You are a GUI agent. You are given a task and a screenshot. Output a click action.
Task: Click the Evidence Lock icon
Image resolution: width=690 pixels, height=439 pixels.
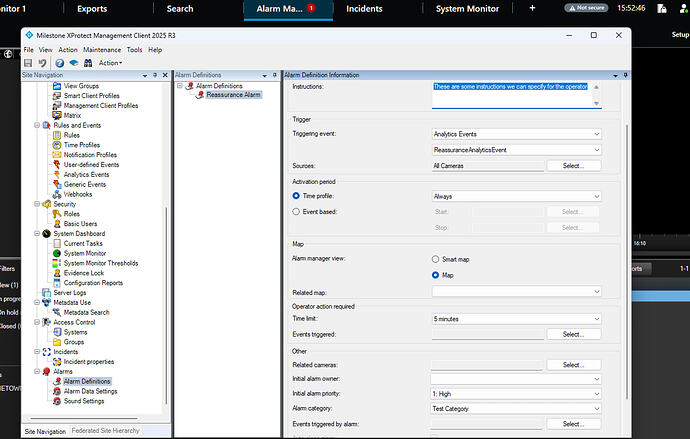tap(57, 273)
